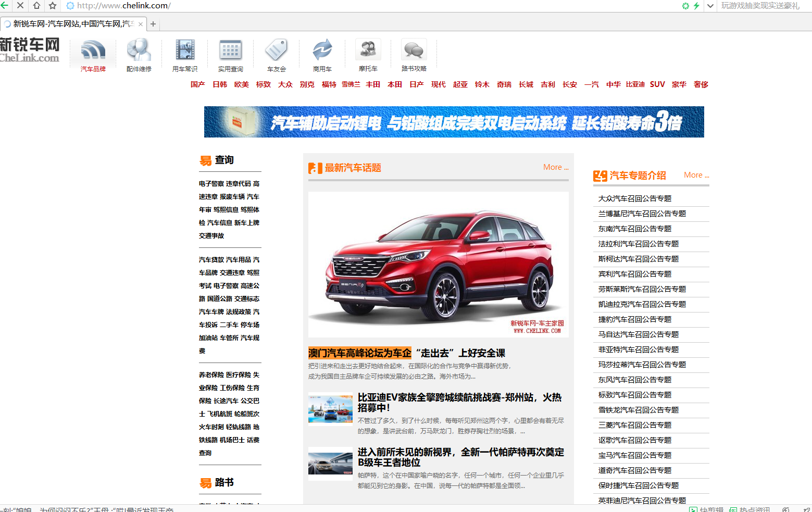Click the browser back arrow
The height and width of the screenshot is (512, 812).
pos(4,6)
